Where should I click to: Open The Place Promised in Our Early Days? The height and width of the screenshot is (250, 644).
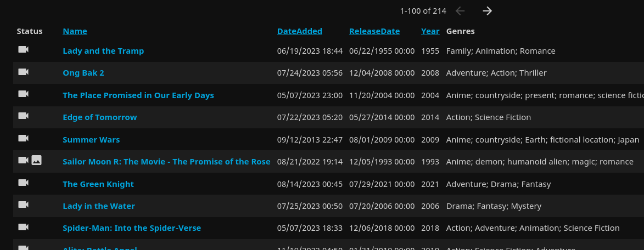138,95
